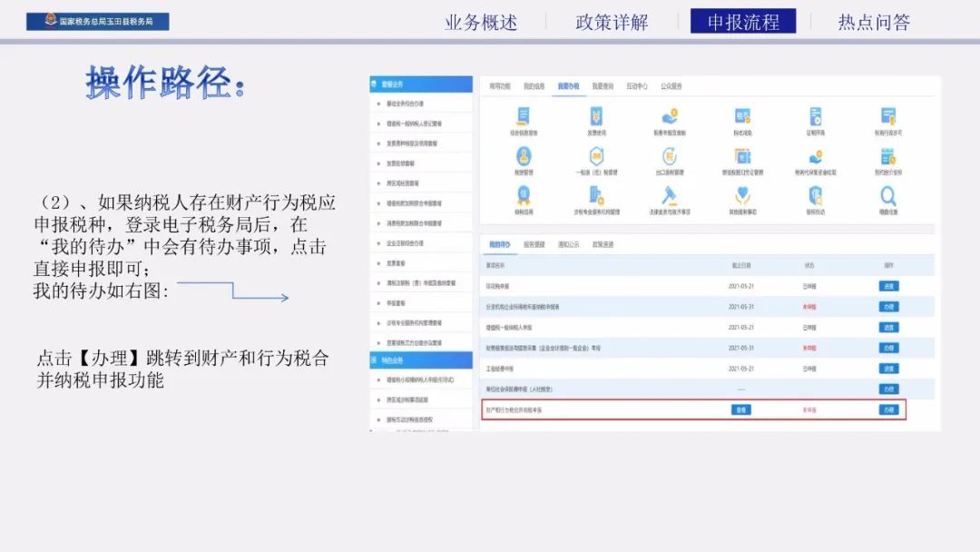Click 办理 for the 企业所得税年度纳税申报表 row

click(888, 307)
